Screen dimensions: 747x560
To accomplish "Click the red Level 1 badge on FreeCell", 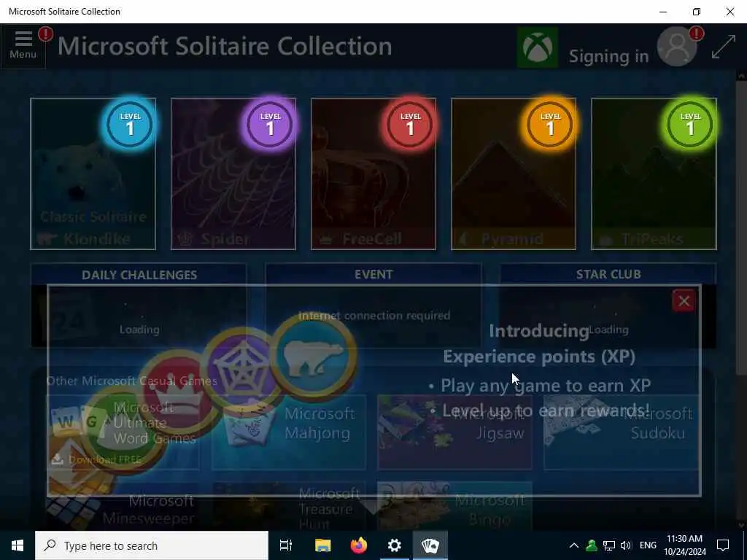I will (410, 125).
